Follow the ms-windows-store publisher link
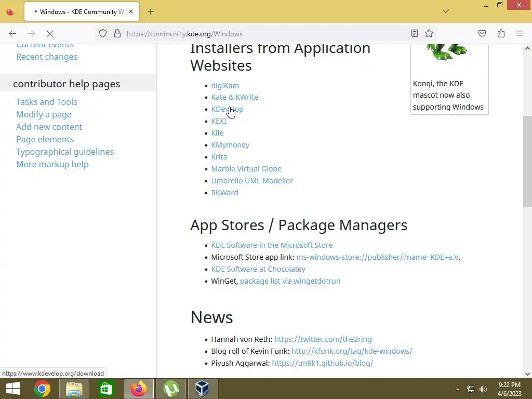The width and height of the screenshot is (532, 399). coord(377,257)
